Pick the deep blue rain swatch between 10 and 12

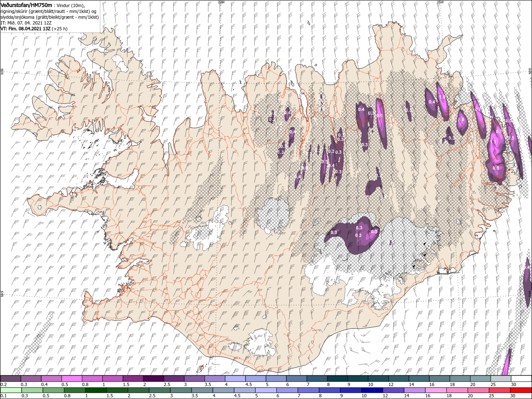click(373, 390)
